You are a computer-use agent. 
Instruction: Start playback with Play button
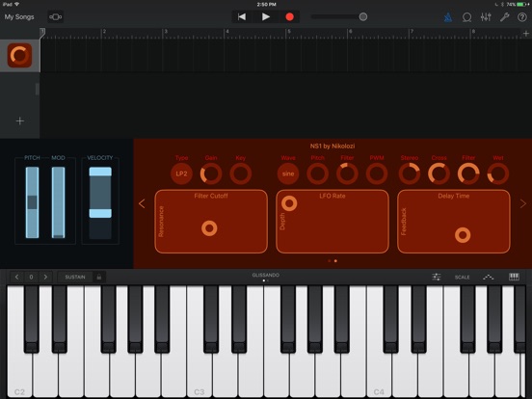(266, 16)
